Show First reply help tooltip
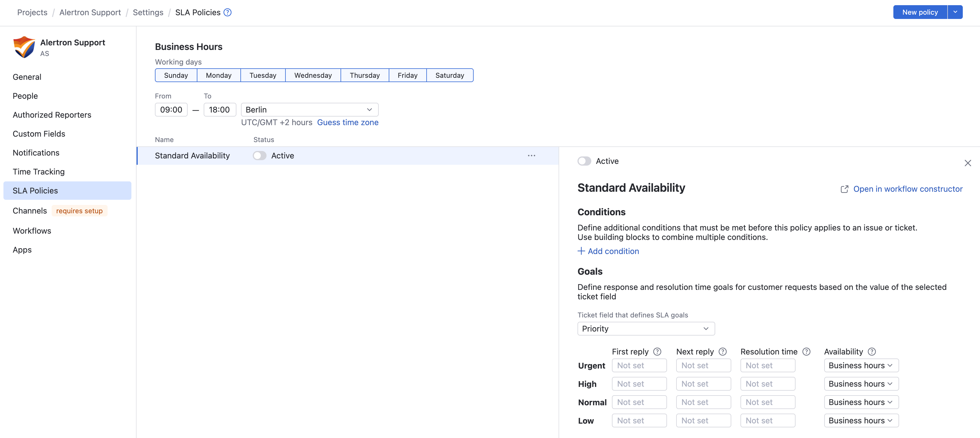This screenshot has width=980, height=438. 657,352
